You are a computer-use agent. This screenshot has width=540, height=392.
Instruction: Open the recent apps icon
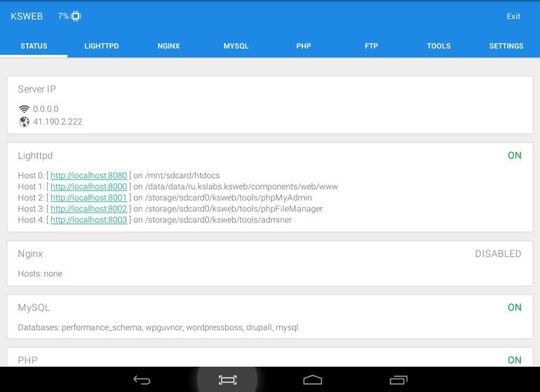point(398,380)
